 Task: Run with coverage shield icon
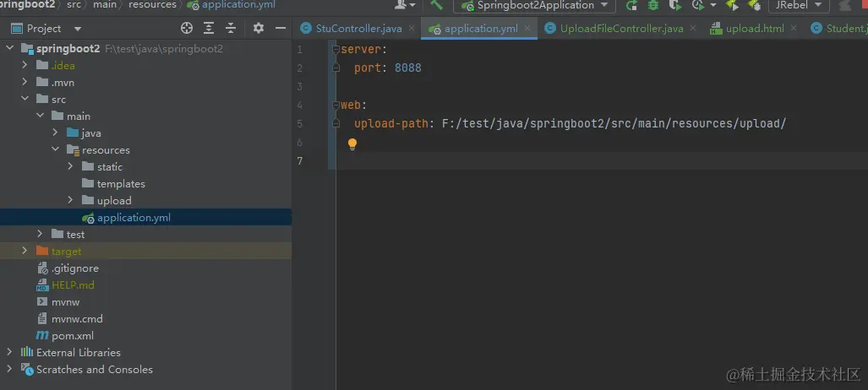click(x=674, y=6)
